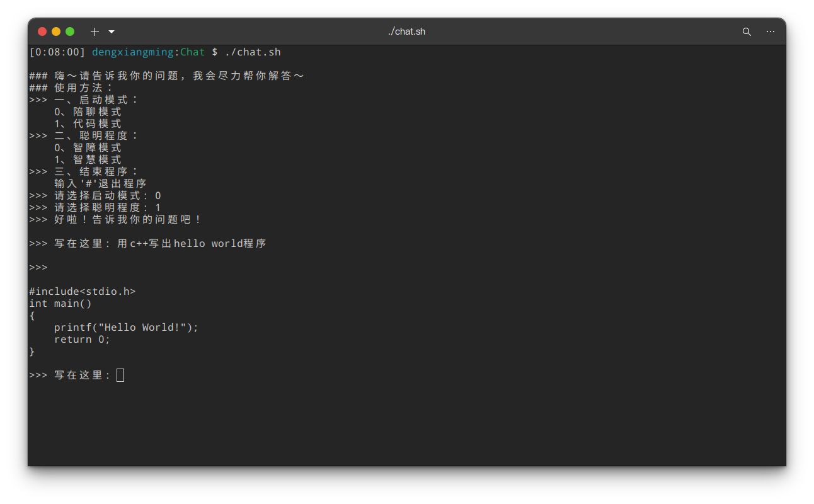Expand the dropdown arrow beside the plus icon
This screenshot has height=504, width=814.
click(112, 31)
